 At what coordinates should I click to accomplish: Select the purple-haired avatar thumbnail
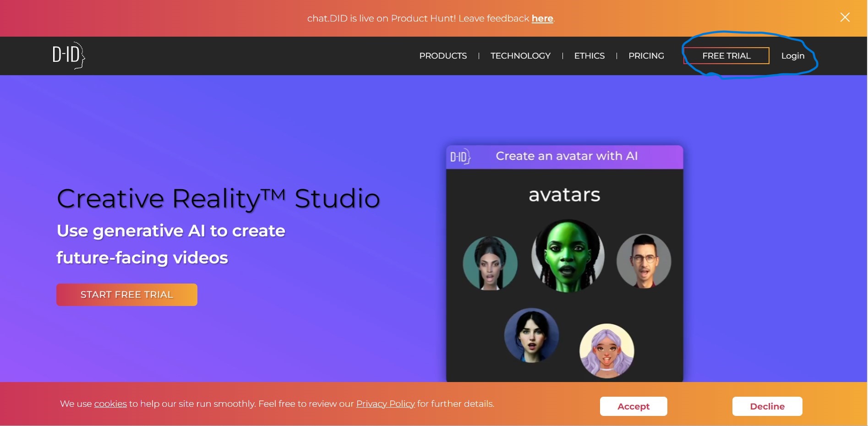[606, 350]
